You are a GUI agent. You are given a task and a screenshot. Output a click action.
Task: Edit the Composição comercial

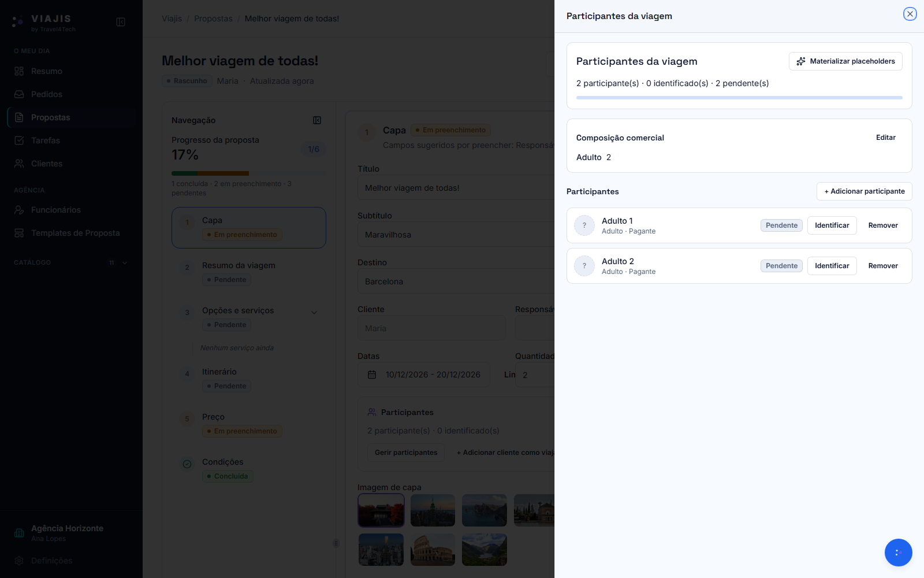[x=885, y=138]
